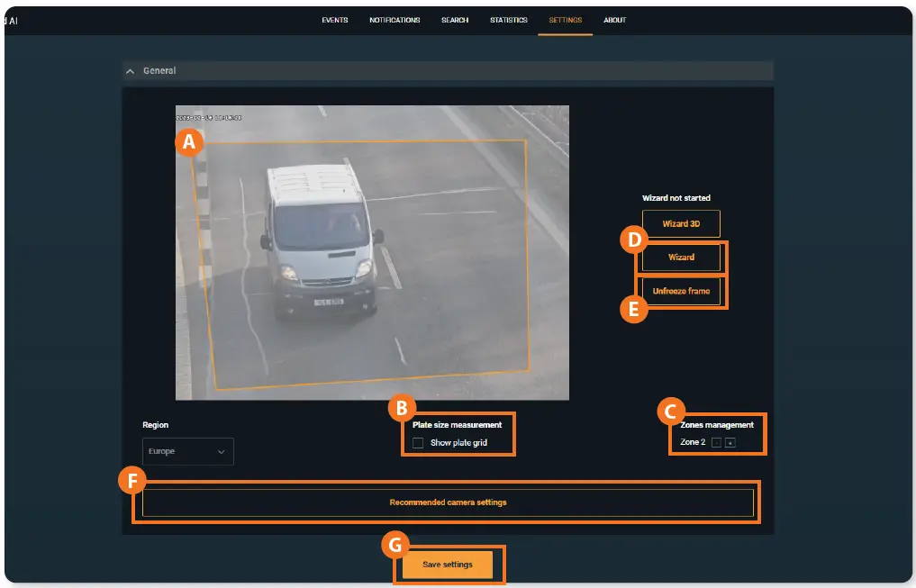Collapse the General section chevron
Screen dimensions: 916x588
pyautogui.click(x=131, y=71)
